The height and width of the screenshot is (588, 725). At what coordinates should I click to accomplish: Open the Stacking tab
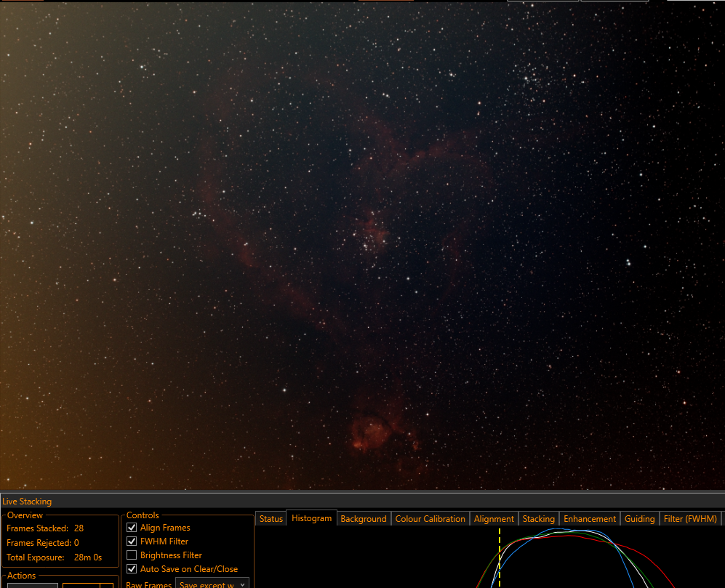539,519
